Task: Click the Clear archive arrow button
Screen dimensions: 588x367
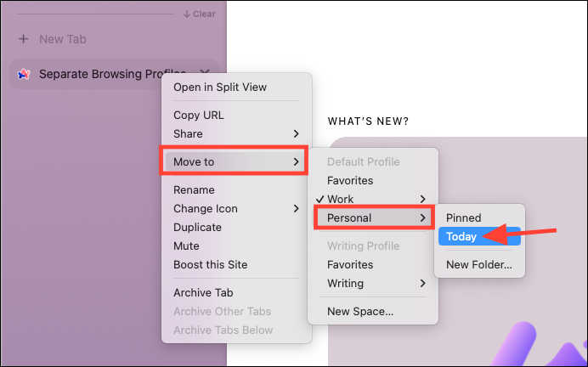Action: pos(199,14)
